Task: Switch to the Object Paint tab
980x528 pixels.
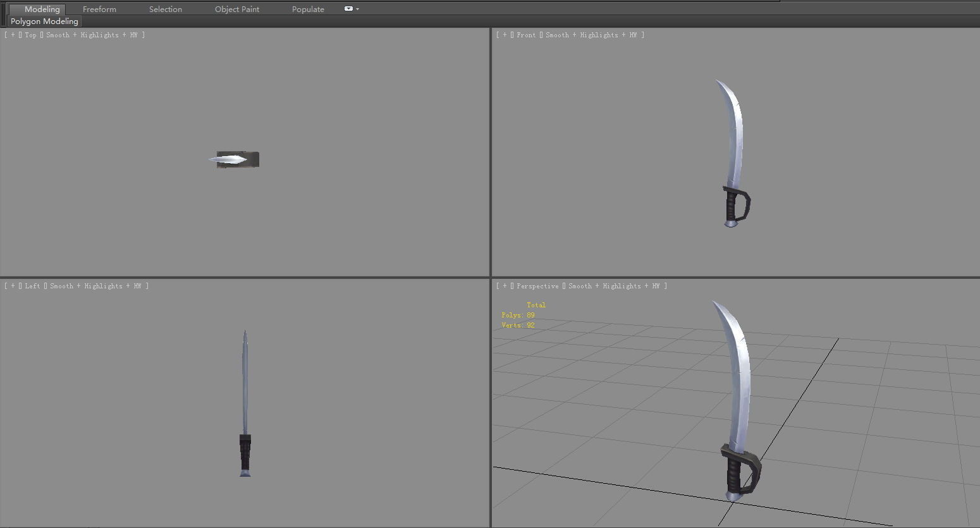Action: [x=237, y=9]
